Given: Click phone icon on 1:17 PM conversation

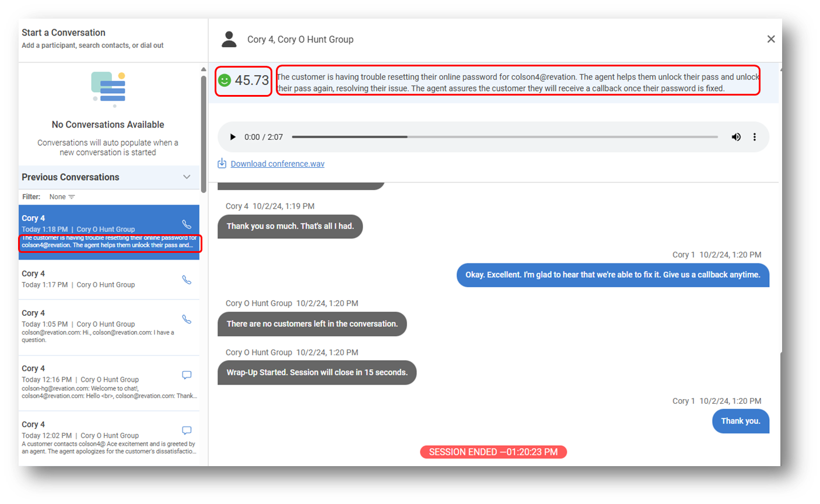Looking at the screenshot, I should pyautogui.click(x=187, y=280).
